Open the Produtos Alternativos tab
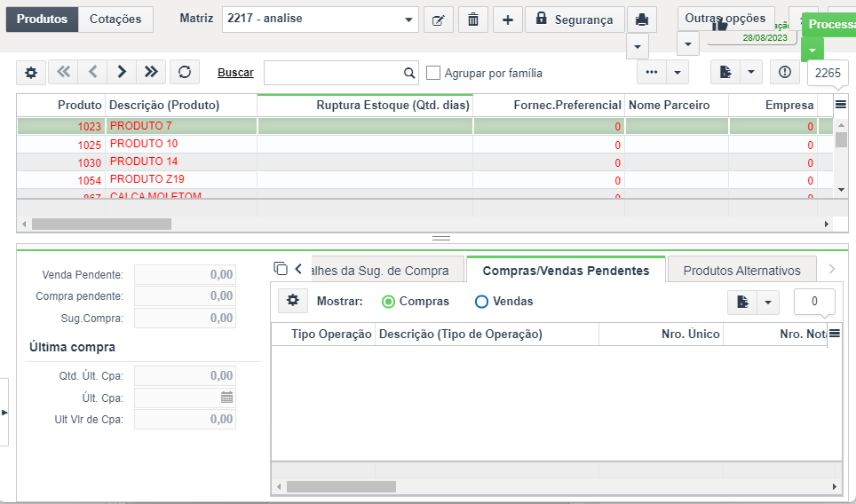Image resolution: width=856 pixels, height=504 pixels. point(742,271)
